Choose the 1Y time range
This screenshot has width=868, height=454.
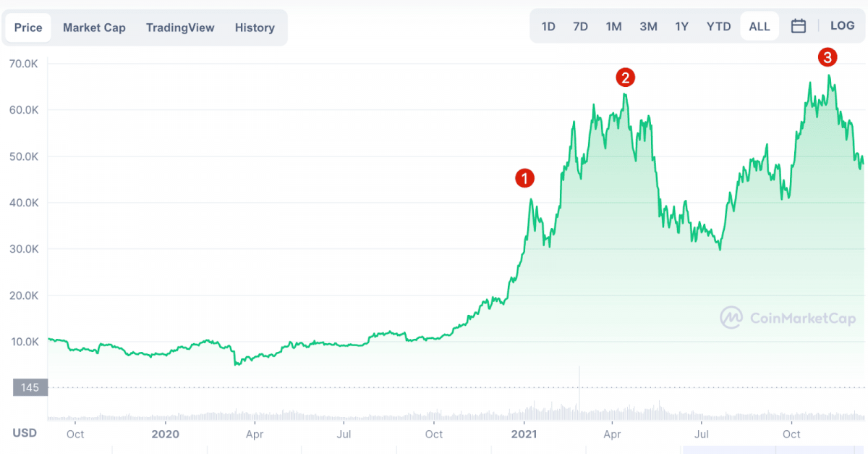pos(681,27)
